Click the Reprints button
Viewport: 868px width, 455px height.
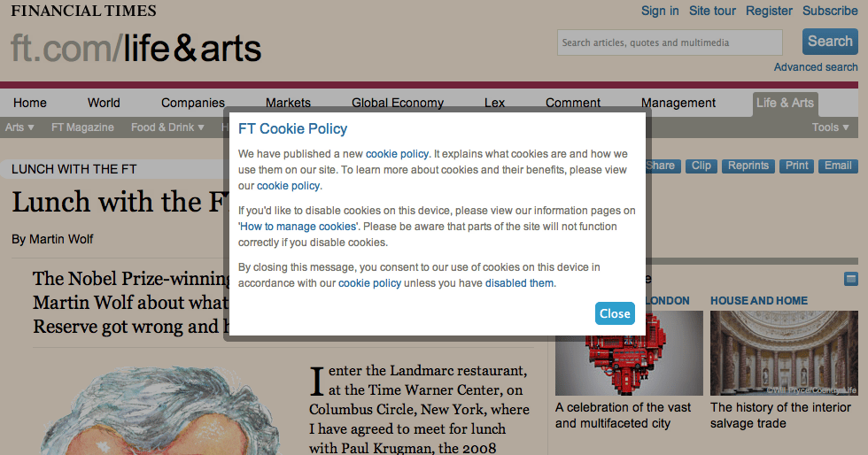click(x=748, y=166)
